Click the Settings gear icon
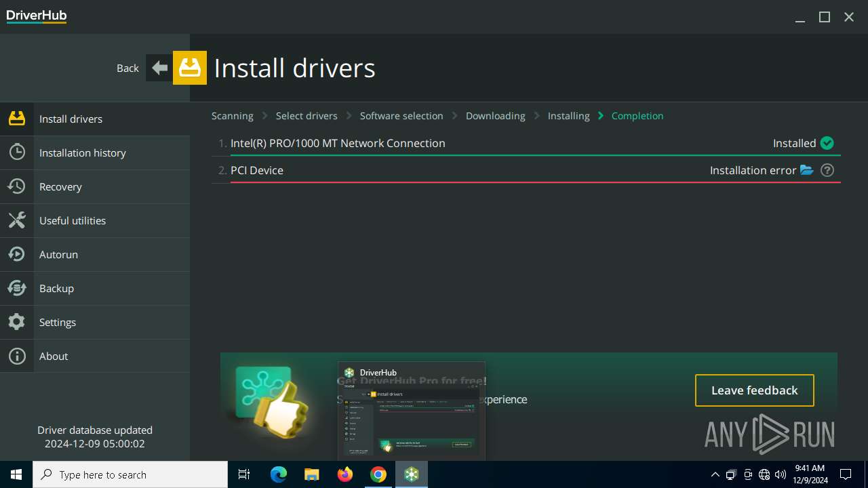Image resolution: width=868 pixels, height=488 pixels. click(17, 322)
